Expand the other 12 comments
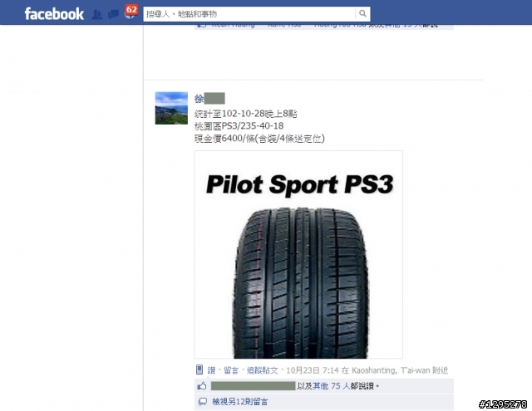Image resolution: width=532 pixels, height=411 pixels. coord(240,402)
